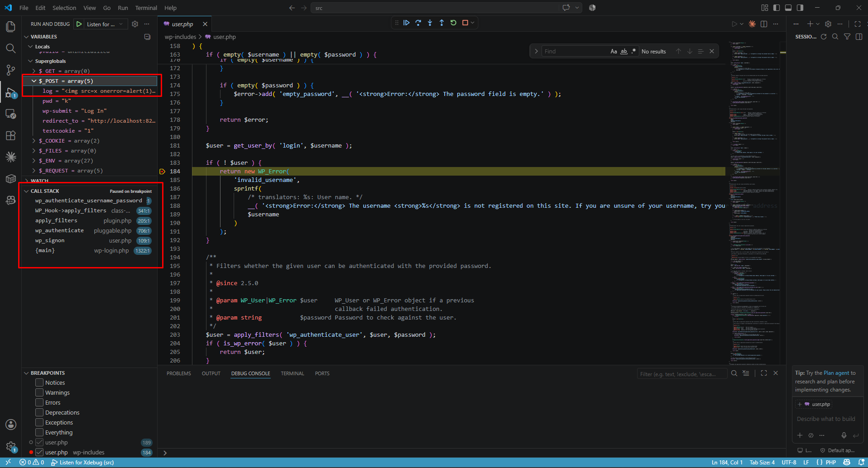Maximize the bottom panel

pos(764,373)
